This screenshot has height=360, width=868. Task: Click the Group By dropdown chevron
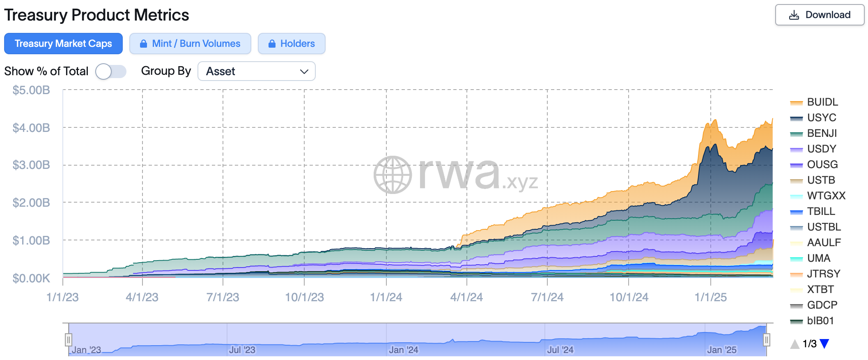[304, 72]
